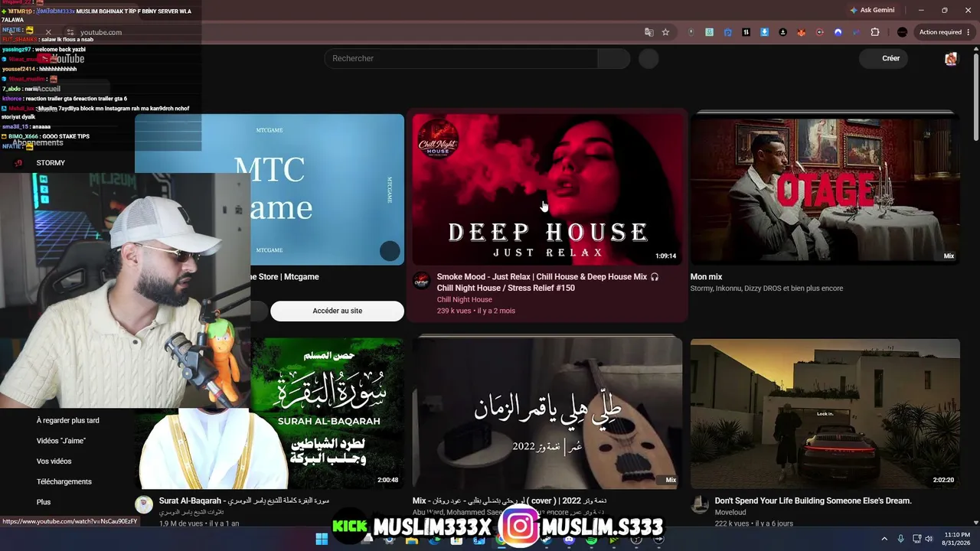This screenshot has height=551, width=980.
Task: Open the Surat Al-Baqarah video title
Action: [x=244, y=500]
